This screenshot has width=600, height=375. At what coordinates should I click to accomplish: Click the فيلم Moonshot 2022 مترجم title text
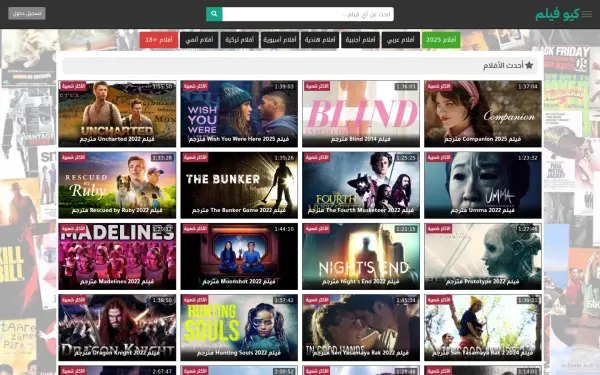pos(239,282)
